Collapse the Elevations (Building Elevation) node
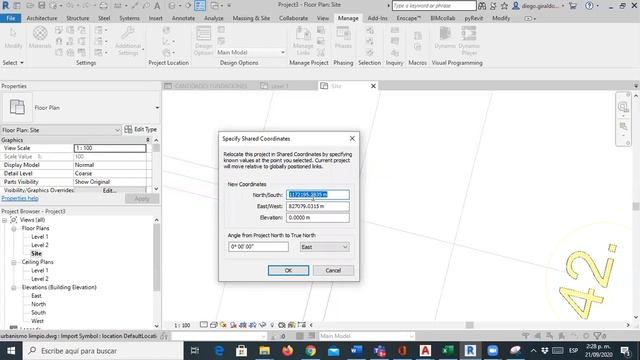640x360 pixels. pos(13,287)
